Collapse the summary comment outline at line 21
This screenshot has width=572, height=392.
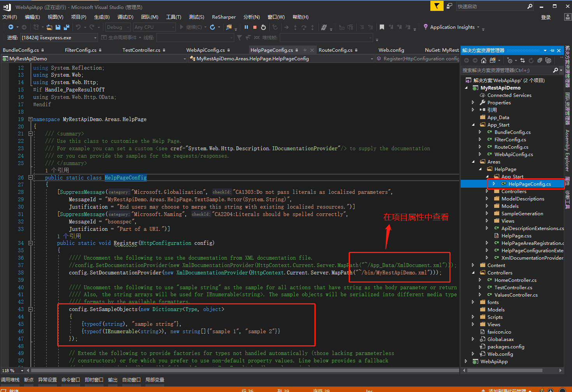coord(30,134)
